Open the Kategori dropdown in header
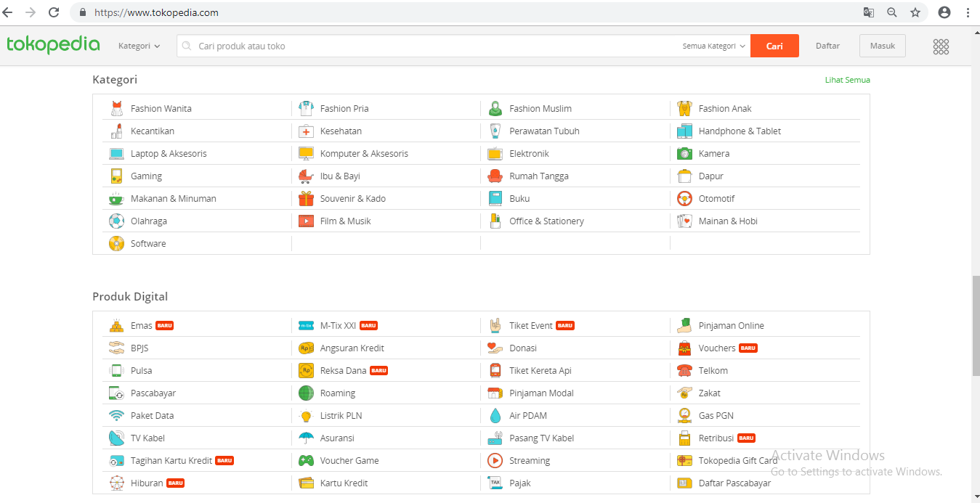 [139, 46]
